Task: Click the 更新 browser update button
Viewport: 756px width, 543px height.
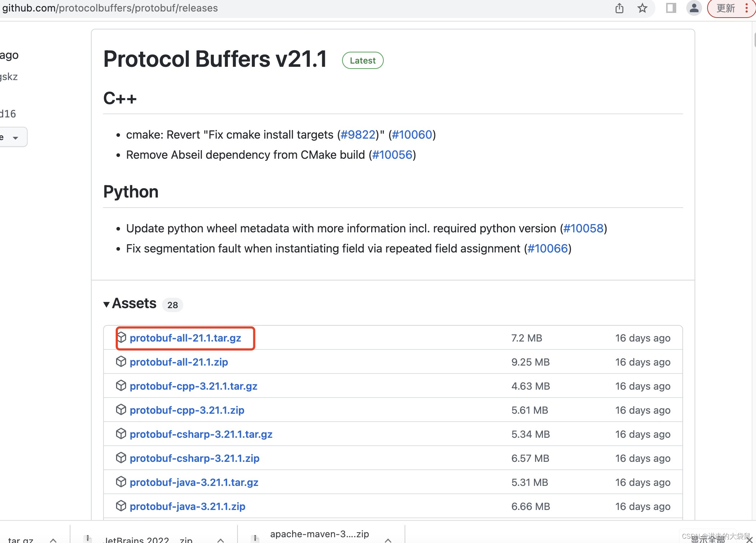Action: [x=726, y=8]
